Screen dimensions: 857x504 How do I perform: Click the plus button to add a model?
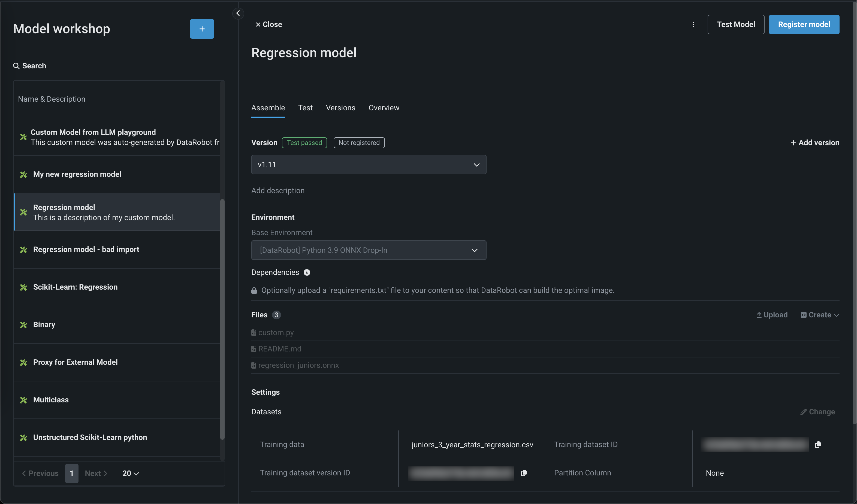[202, 29]
